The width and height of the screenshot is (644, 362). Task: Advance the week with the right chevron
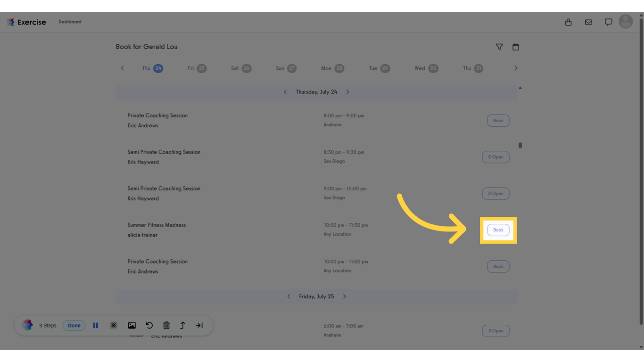(x=516, y=68)
